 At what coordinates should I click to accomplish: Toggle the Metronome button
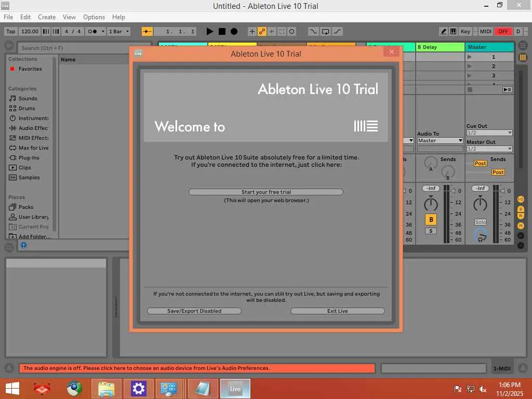click(x=92, y=32)
